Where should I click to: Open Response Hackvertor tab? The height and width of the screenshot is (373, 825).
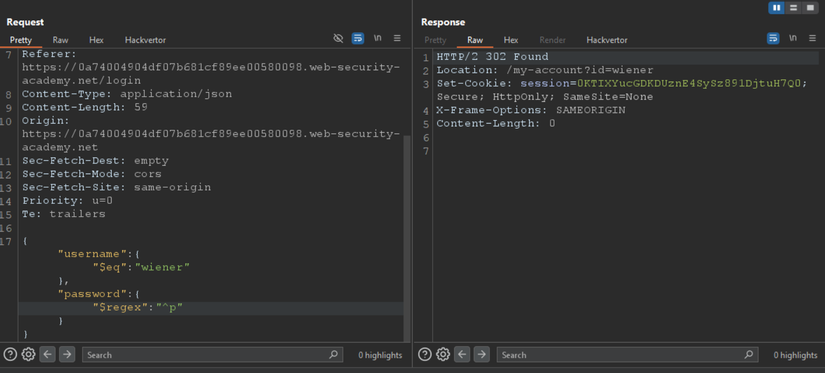(607, 40)
